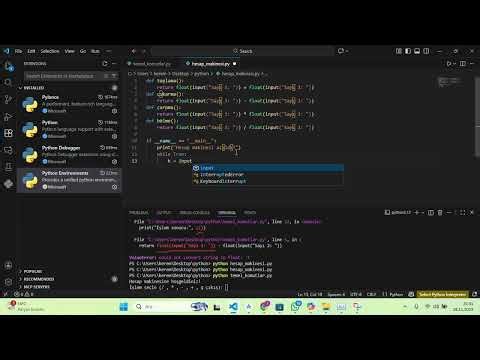
Task: Switch to the temel_komutlar.py editor tab
Action: [151, 63]
